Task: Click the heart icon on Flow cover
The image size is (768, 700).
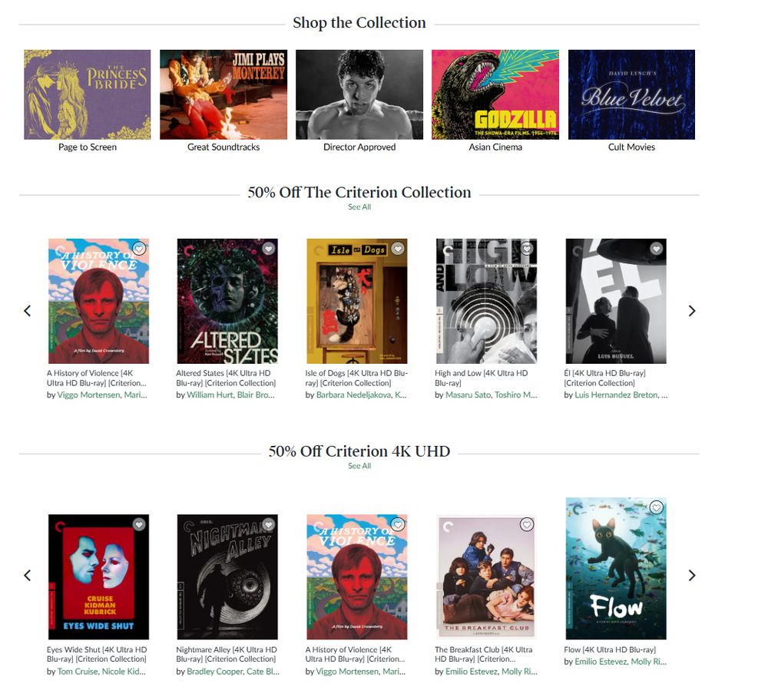Action: click(657, 507)
